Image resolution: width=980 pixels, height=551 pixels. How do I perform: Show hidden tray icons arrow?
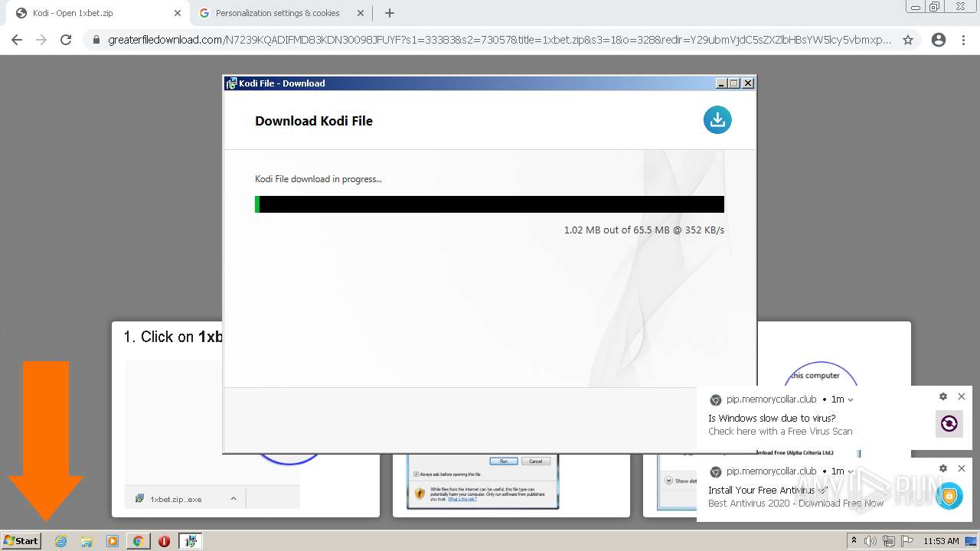pos(854,540)
